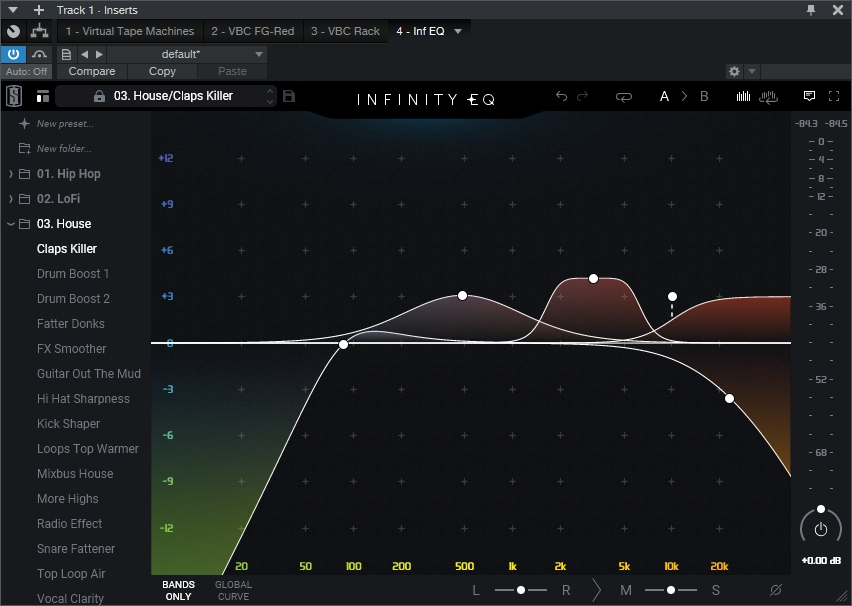Expand the 01. Hip Hop folder
This screenshot has height=606, width=852.
tap(11, 174)
